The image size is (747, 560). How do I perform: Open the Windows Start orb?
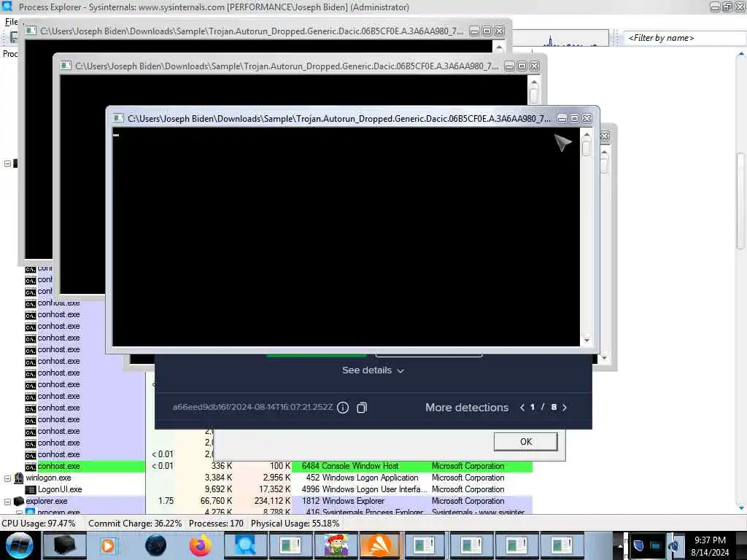point(19,545)
